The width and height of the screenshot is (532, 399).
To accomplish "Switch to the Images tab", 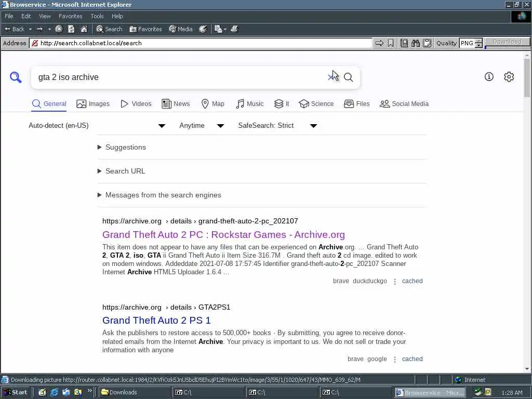I will 93,104.
